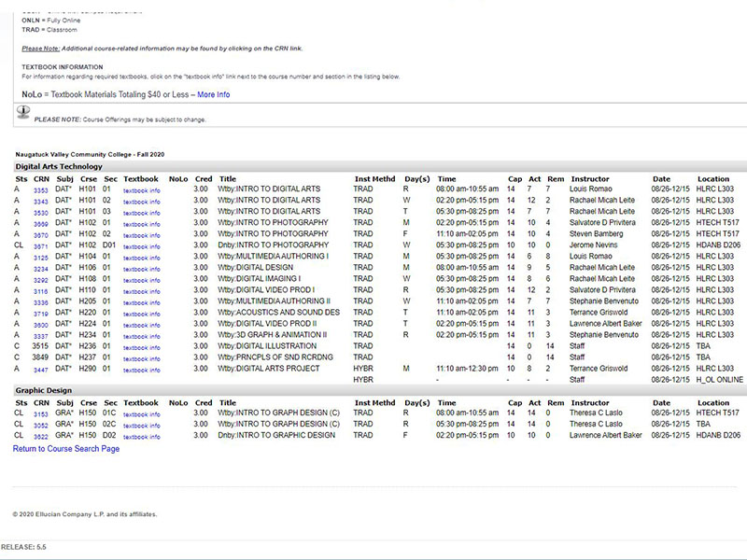747x560 pixels.
Task: Open CRN 3670 course link
Action: tap(41, 235)
